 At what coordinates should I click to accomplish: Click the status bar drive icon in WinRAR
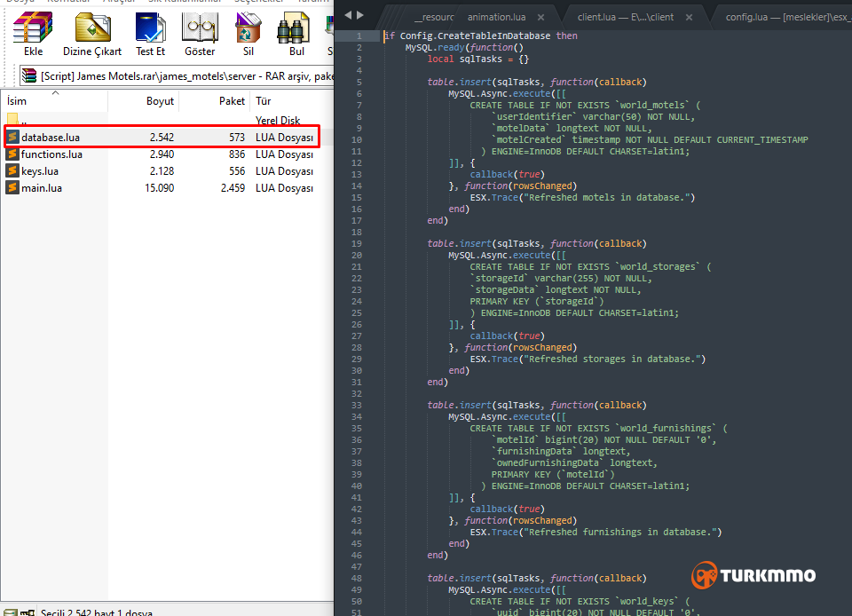coord(12,612)
